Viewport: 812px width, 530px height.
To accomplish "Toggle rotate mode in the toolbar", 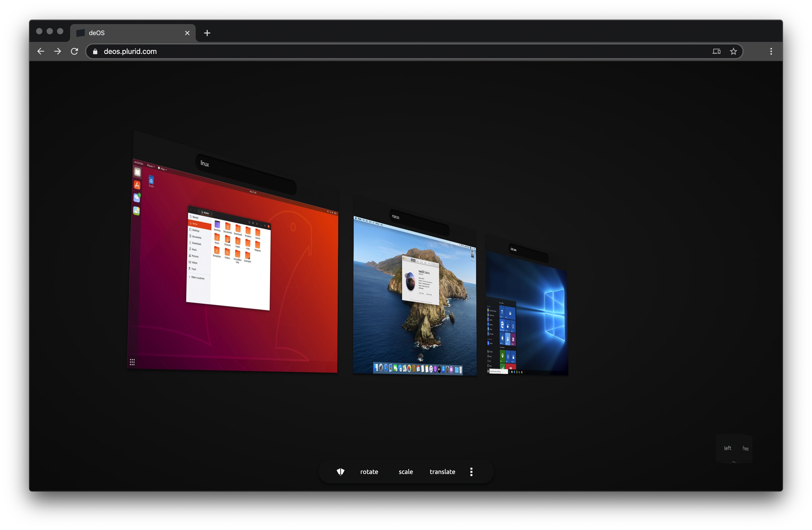I will tap(369, 472).
